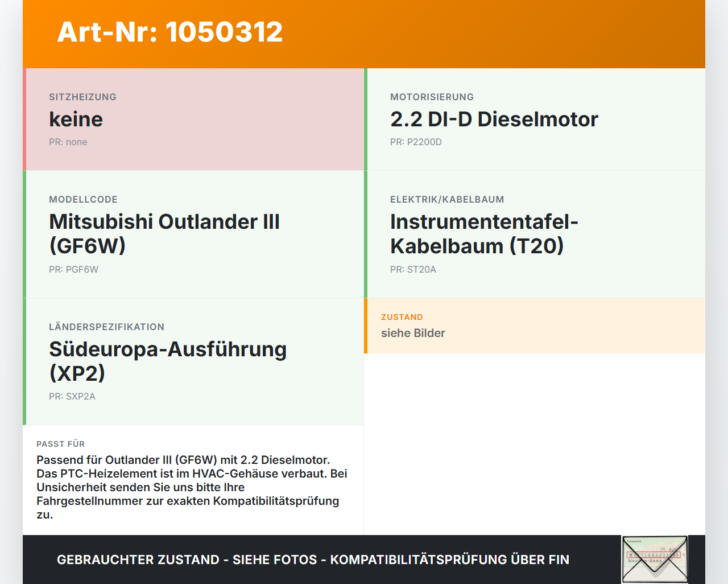Click the MOTORISIERUNG label
Viewport: 728px width, 584px height.
pyautogui.click(x=432, y=97)
